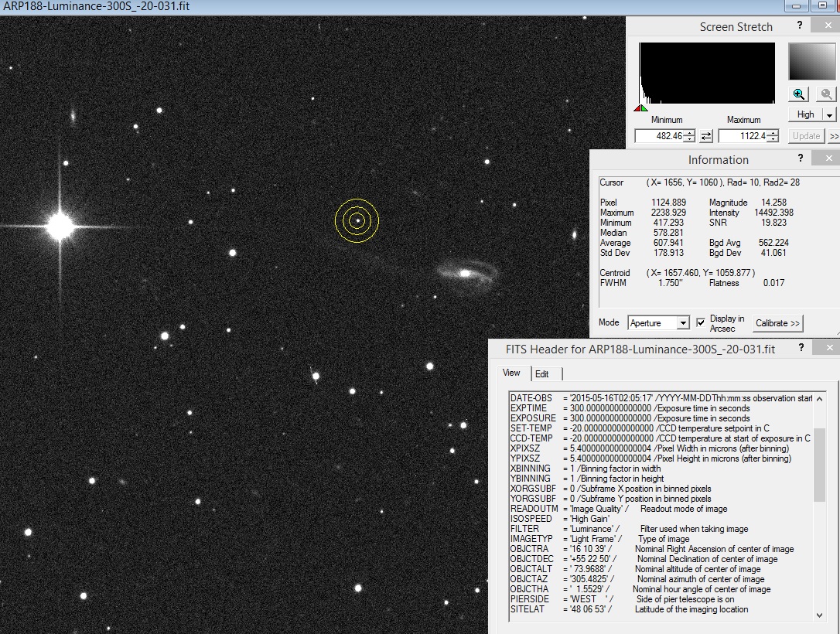840x634 pixels.
Task: Select the SITELAT '48 06 53' line
Action: coord(629,609)
